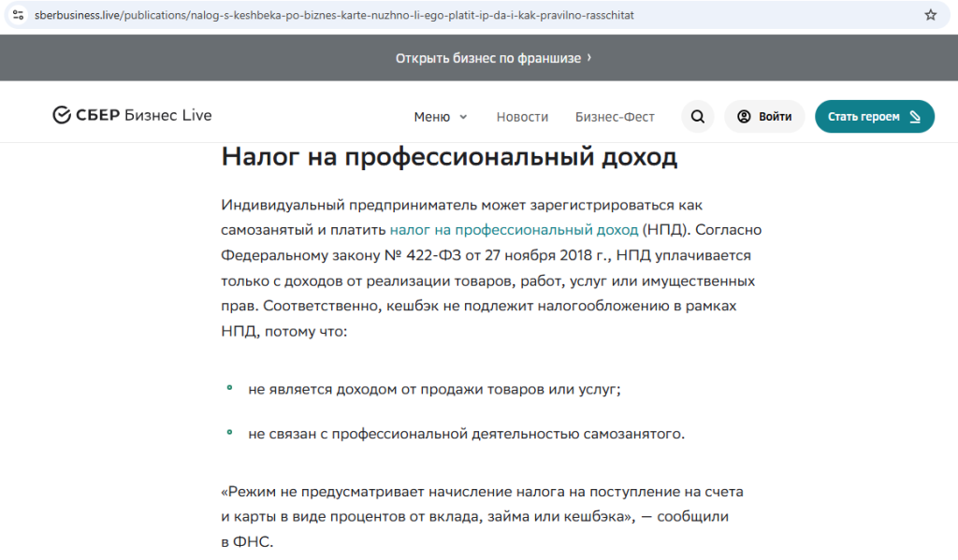958x560 pixels.
Task: Click the Бизнес Live logo text
Action: tap(167, 116)
